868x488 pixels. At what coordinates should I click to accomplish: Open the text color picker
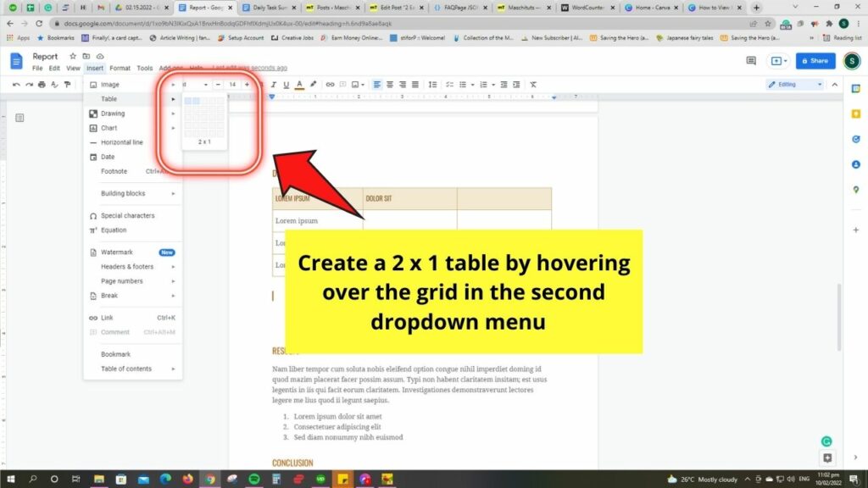click(x=299, y=84)
